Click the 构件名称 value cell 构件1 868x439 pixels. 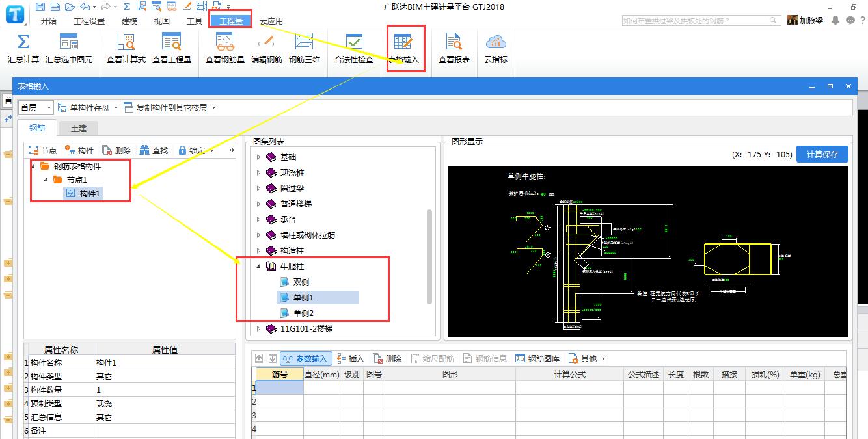pyautogui.click(x=165, y=363)
